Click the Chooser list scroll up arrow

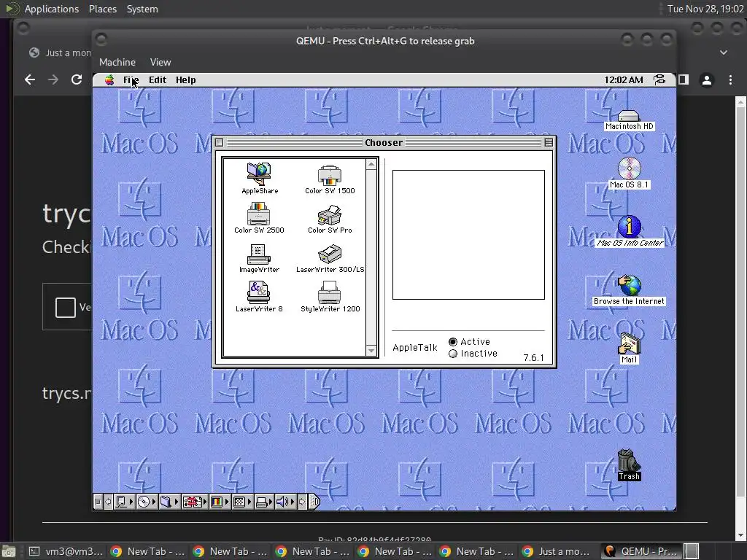point(371,164)
